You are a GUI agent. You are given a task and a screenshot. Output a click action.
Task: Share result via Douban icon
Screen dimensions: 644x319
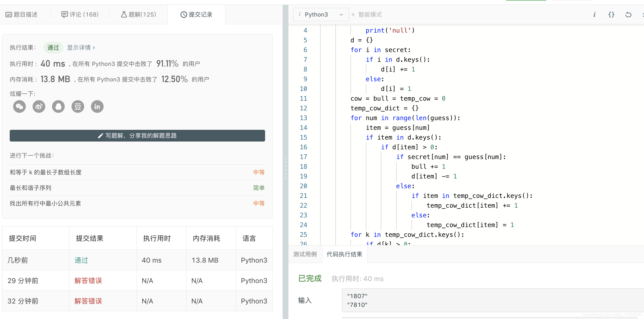(x=78, y=107)
